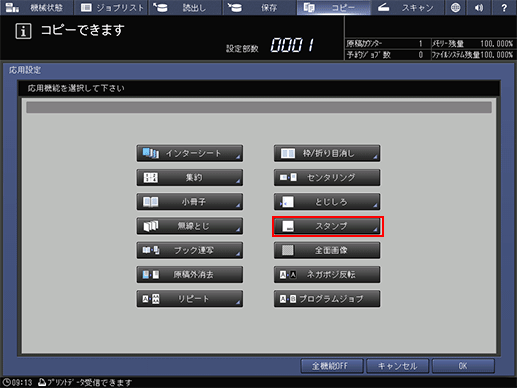Click the 原稿カウンター value
Screen dimensions: 517x388
tap(420, 44)
